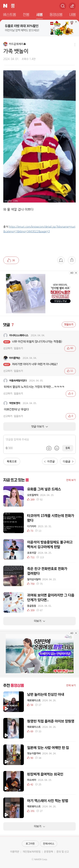Tap the notification bell icon below post
This screenshot has height=868, width=79.
click(x=61, y=260)
